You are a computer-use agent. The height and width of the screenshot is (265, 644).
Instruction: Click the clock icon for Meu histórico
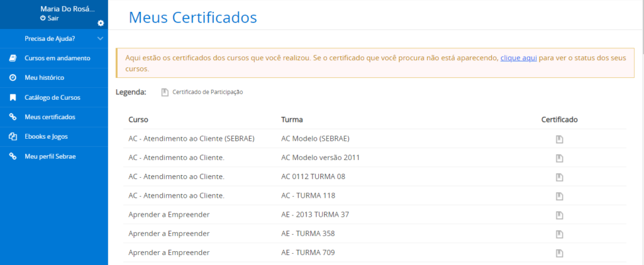(x=13, y=77)
